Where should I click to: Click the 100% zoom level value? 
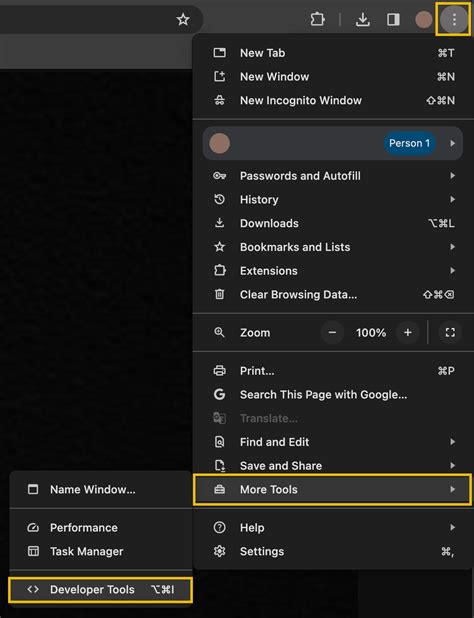[371, 333]
